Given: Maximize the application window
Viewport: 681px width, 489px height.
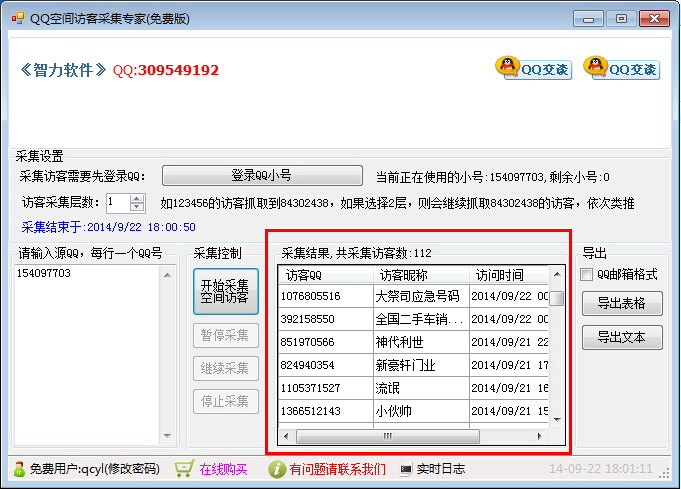Looking at the screenshot, I should pyautogui.click(x=621, y=19).
